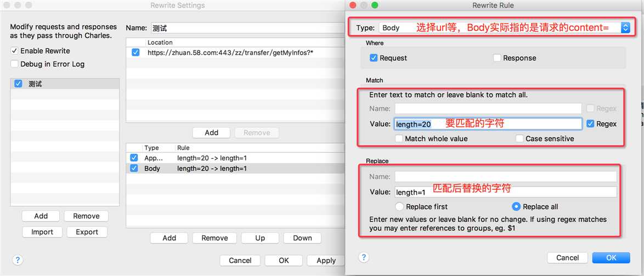Viewport: 644px width, 276px height.
Task: Click the Export button
Action: coord(87,232)
